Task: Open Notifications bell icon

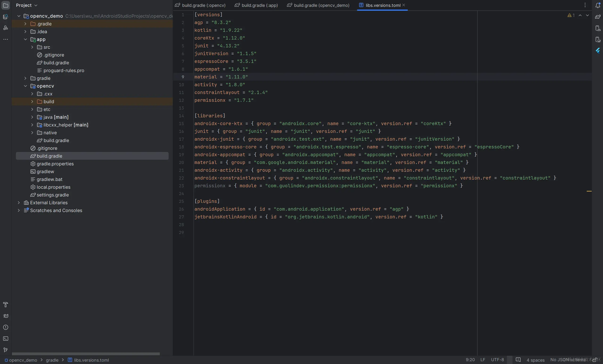Action: click(598, 5)
